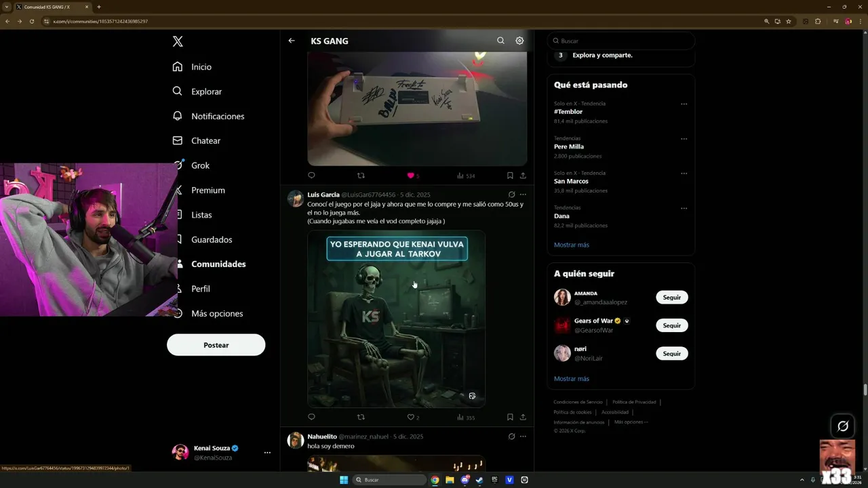
Task: View analytics showing 534 views
Action: (465, 176)
